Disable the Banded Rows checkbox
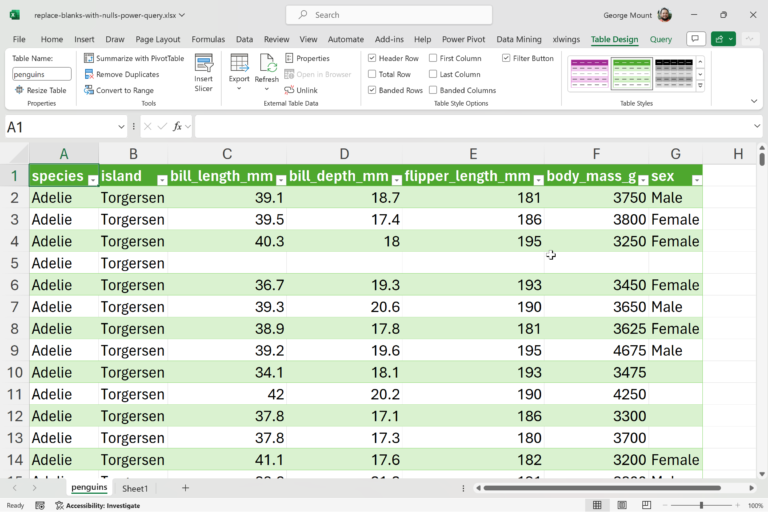The image size is (768, 512). [373, 90]
